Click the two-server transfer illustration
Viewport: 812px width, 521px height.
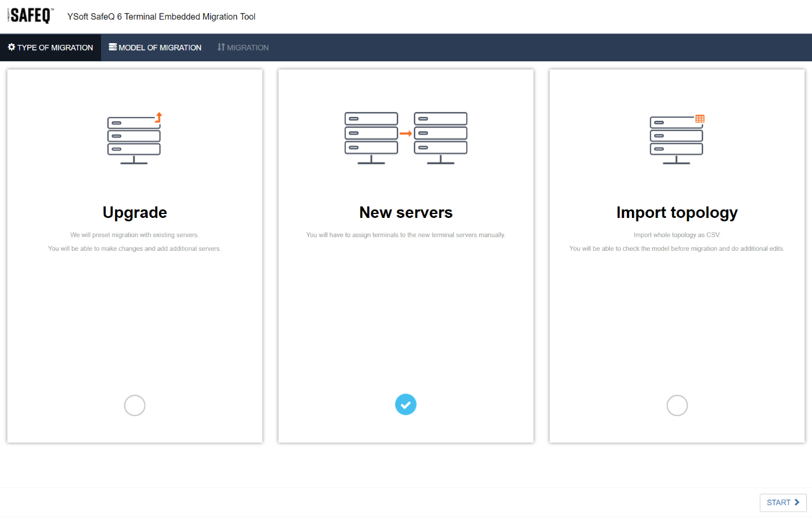[x=405, y=138]
